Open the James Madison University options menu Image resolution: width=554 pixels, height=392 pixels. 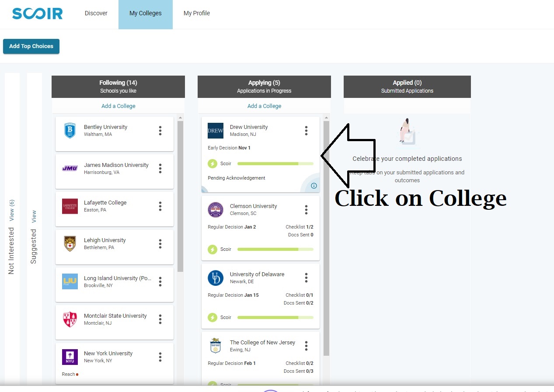160,168
